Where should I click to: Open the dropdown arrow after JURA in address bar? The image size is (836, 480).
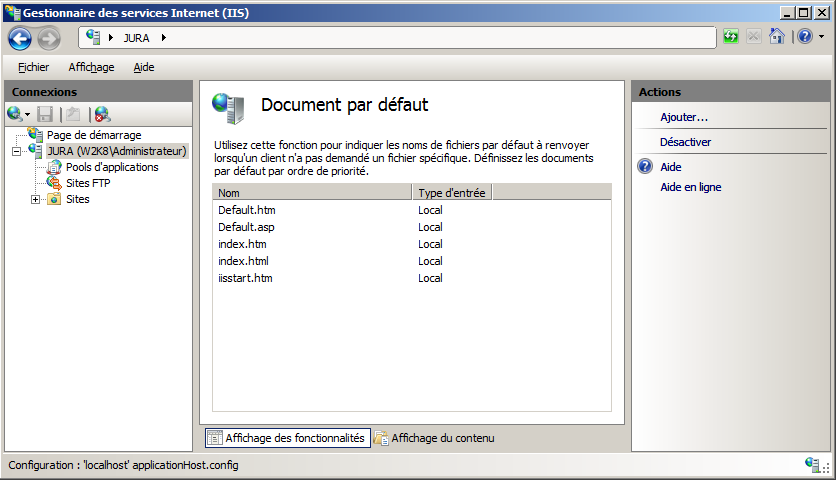pos(163,38)
